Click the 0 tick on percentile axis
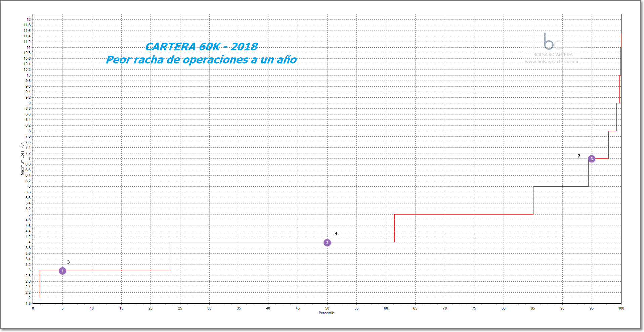Viewport: 644px width, 332px height. pos(33,308)
